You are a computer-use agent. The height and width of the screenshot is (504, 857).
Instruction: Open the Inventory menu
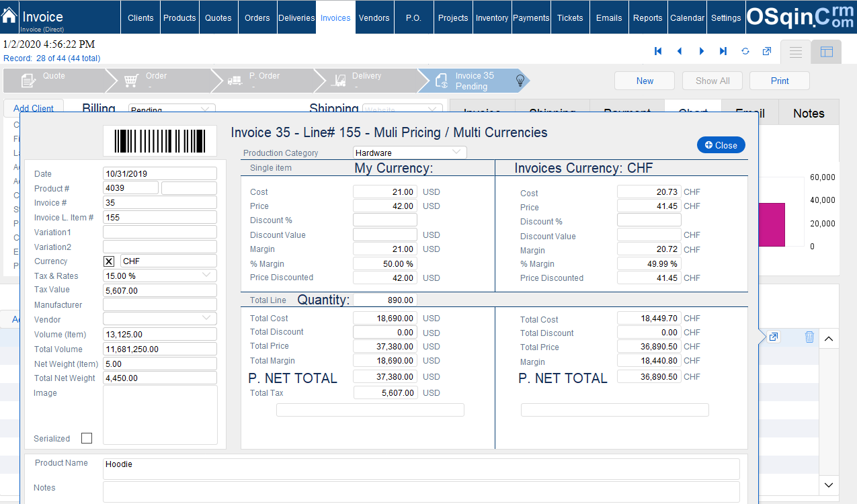point(492,17)
